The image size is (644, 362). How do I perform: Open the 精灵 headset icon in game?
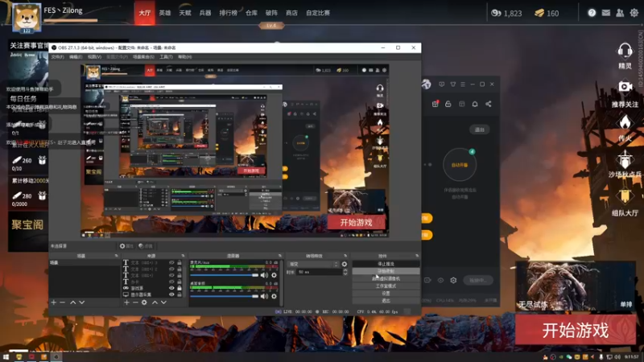(x=625, y=51)
